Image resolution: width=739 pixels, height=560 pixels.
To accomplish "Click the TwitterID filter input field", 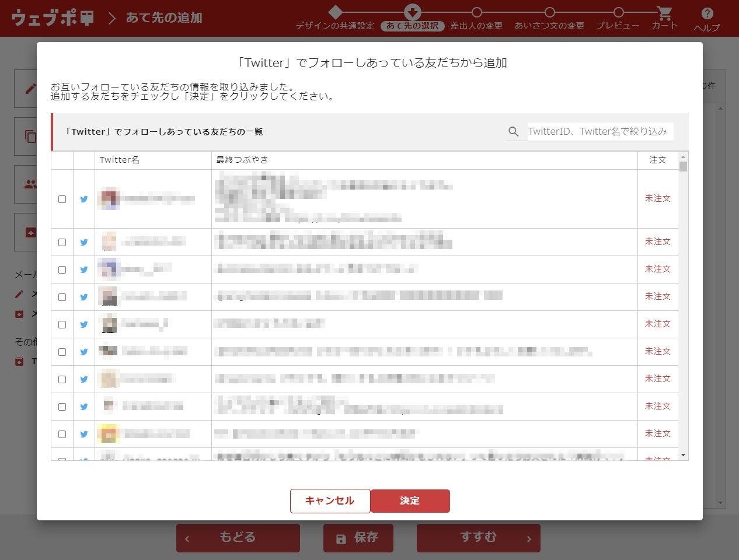I will 600,132.
